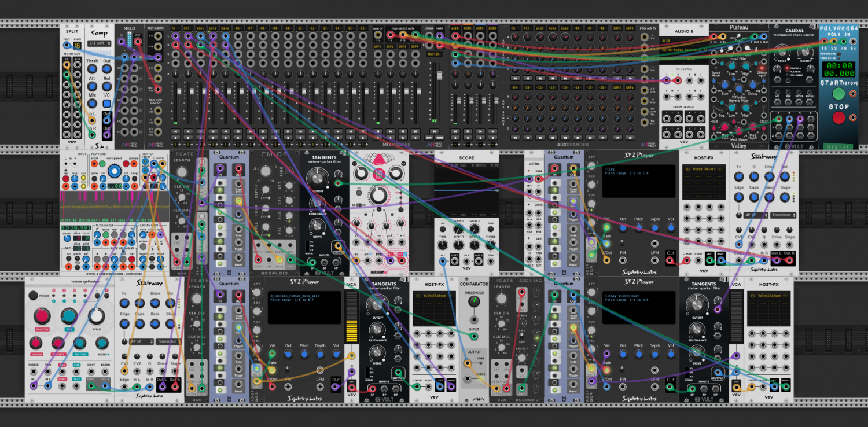Click the Poly input jack on Split
Viewport: 868px width, 427px height.
[x=67, y=45]
